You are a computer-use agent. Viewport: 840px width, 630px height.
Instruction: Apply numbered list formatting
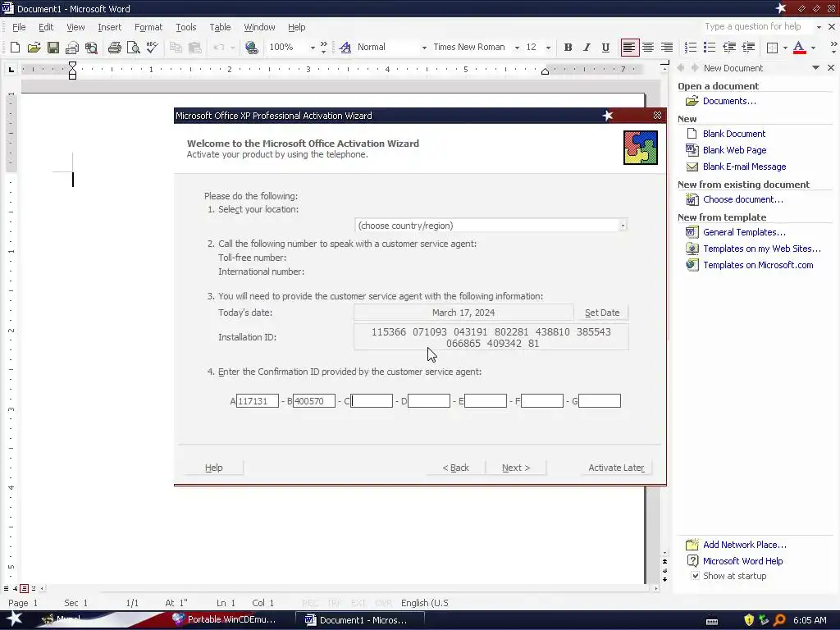tap(691, 48)
